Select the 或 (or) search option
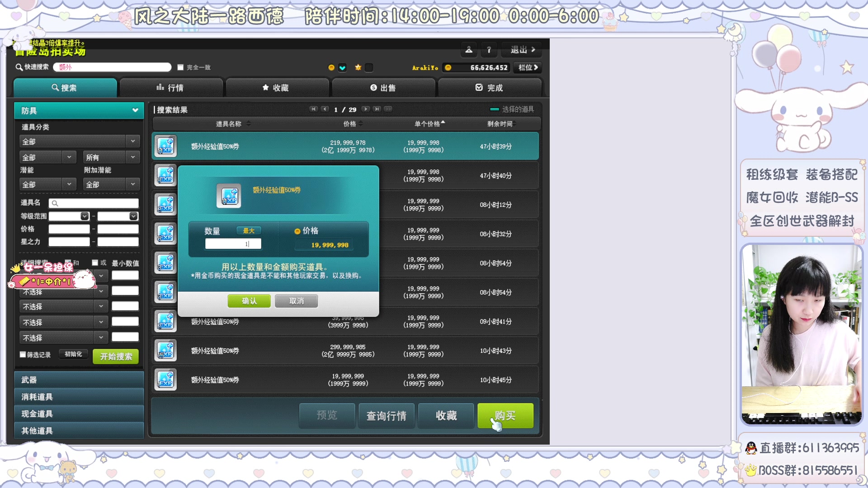868x488 pixels. coord(95,263)
